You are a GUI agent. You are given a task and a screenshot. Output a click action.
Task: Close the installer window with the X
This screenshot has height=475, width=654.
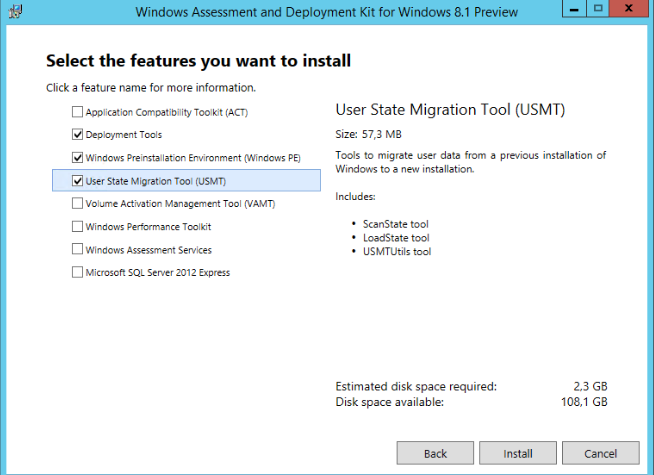[630, 9]
